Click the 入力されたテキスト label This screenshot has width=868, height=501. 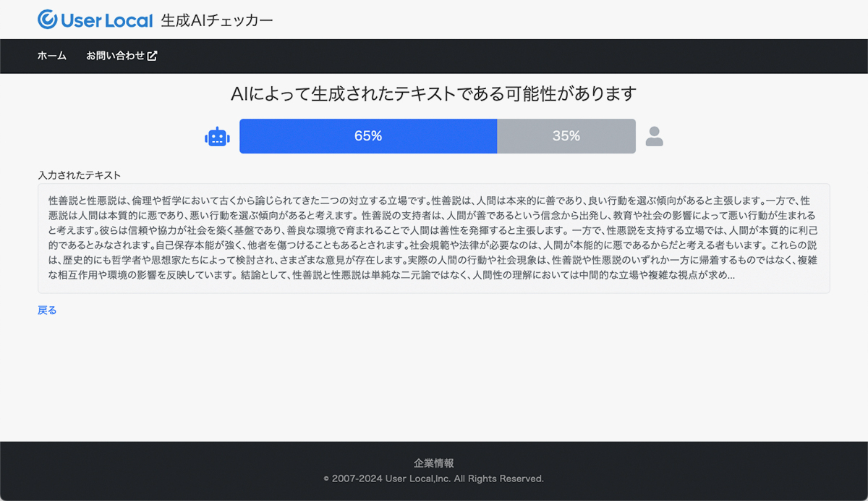[x=80, y=175]
